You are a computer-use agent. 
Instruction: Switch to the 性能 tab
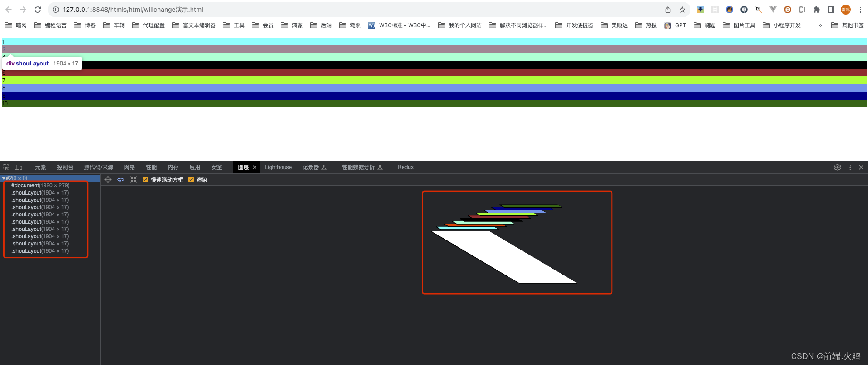(x=151, y=167)
